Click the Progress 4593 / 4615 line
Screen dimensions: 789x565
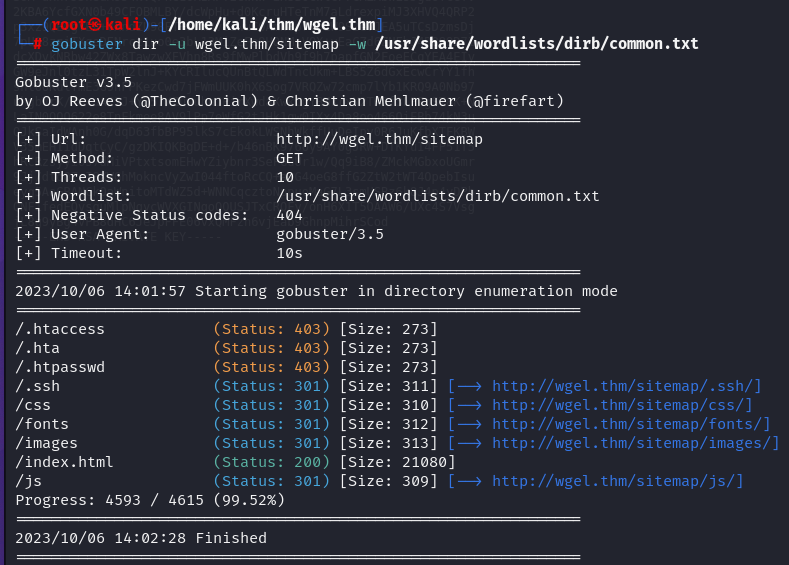tap(150, 500)
